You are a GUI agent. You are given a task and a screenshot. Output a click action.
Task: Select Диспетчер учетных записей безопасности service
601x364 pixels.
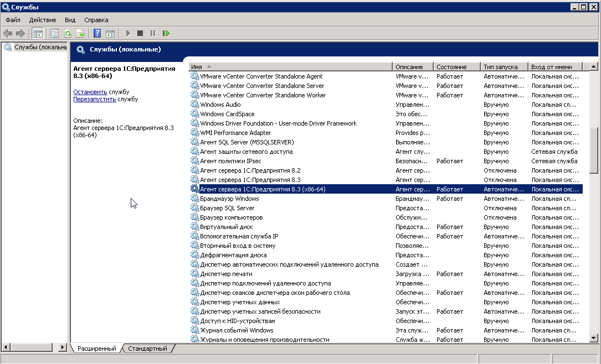click(386, 311)
